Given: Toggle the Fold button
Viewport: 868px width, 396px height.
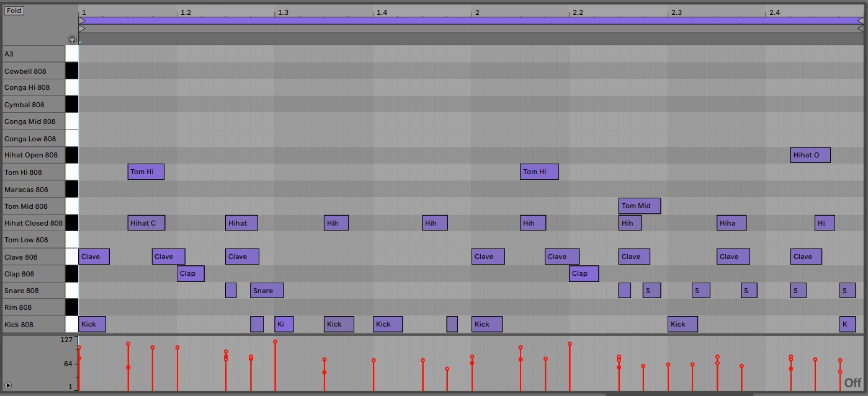Looking at the screenshot, I should coord(14,11).
